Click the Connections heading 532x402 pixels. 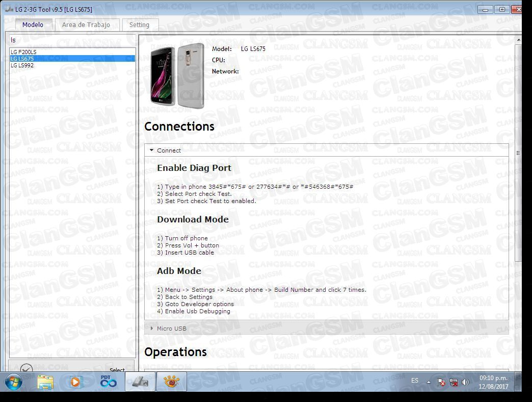pos(179,127)
